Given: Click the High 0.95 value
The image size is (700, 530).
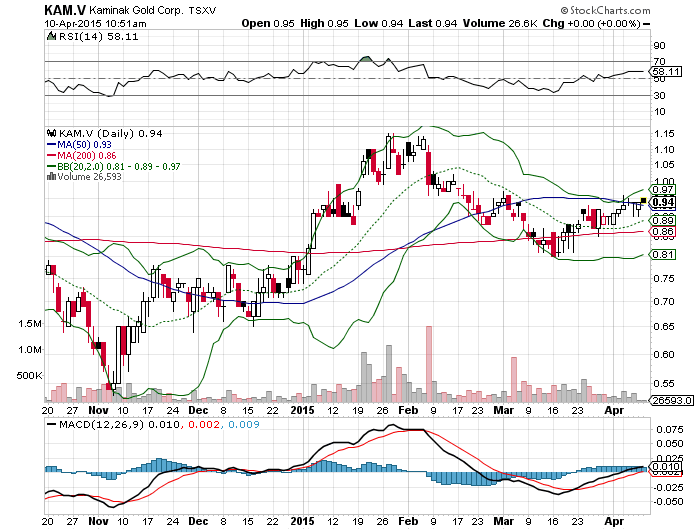Looking at the screenshot, I should pyautogui.click(x=324, y=23).
